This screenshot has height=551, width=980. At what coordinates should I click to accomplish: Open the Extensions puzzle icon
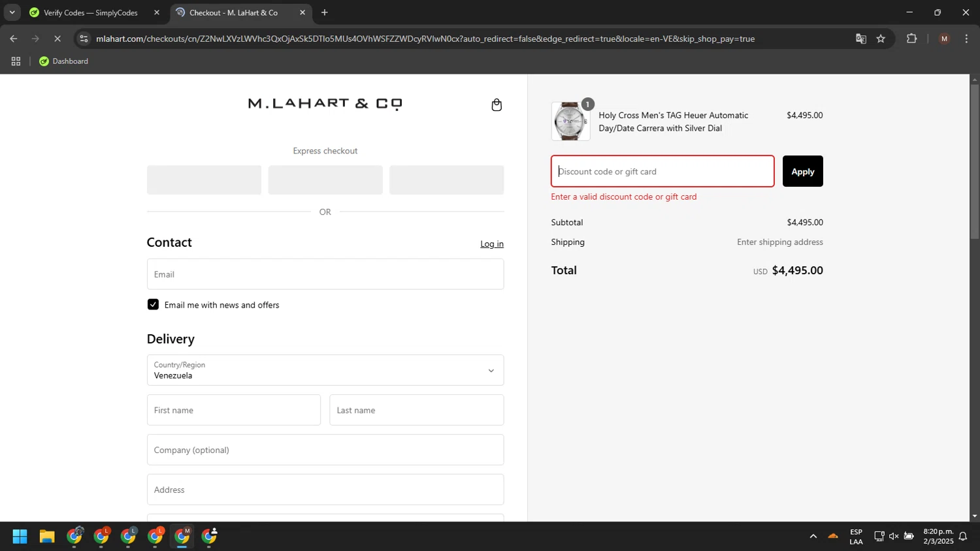tap(912, 39)
